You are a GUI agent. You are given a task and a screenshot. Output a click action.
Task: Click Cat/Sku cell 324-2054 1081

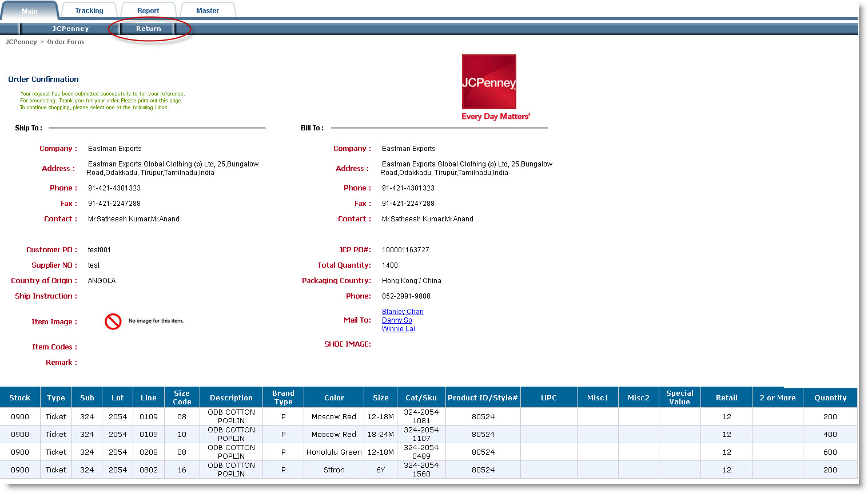click(421, 416)
